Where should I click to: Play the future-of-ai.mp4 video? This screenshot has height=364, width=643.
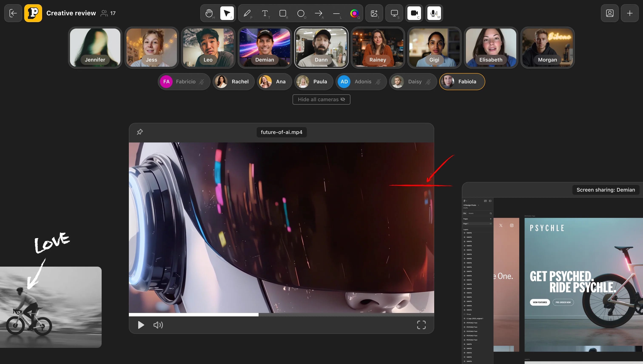click(x=141, y=325)
